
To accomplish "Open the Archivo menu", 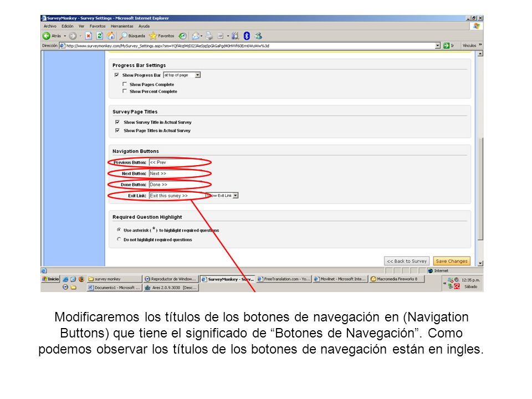I will click(x=50, y=26).
